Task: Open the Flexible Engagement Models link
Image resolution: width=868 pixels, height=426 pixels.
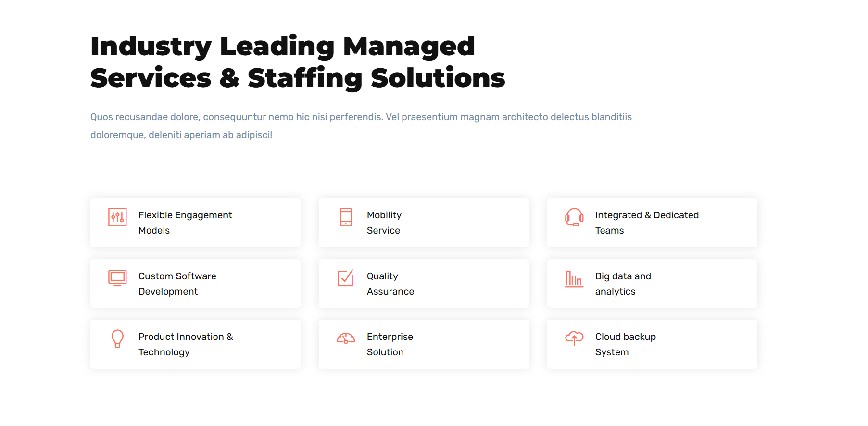Action: [185, 223]
